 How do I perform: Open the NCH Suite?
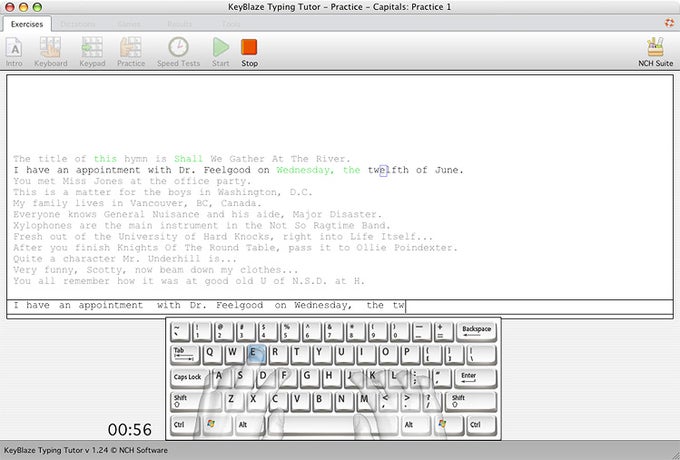655,52
